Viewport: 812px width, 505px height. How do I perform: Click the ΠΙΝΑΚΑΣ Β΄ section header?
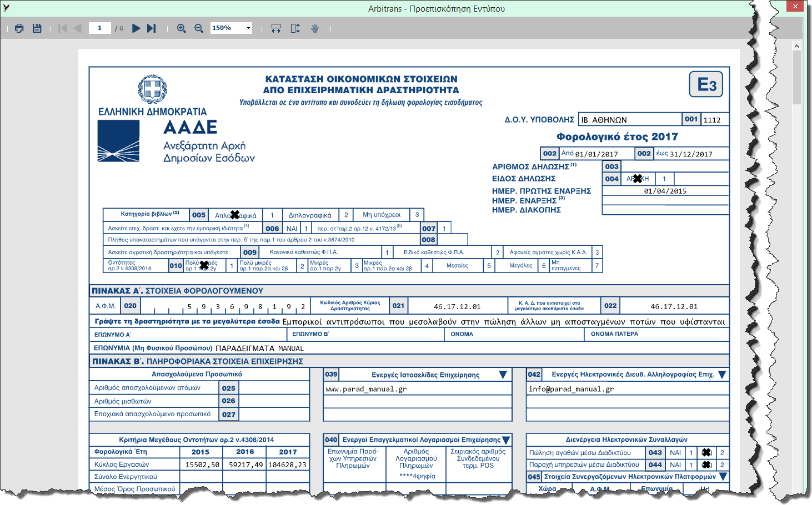point(409,361)
